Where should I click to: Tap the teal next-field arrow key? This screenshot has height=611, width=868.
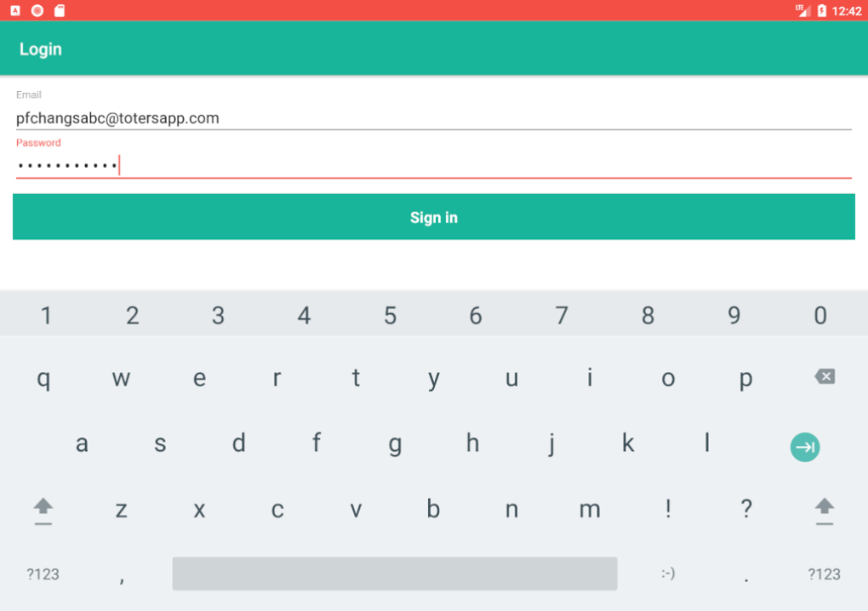point(804,447)
